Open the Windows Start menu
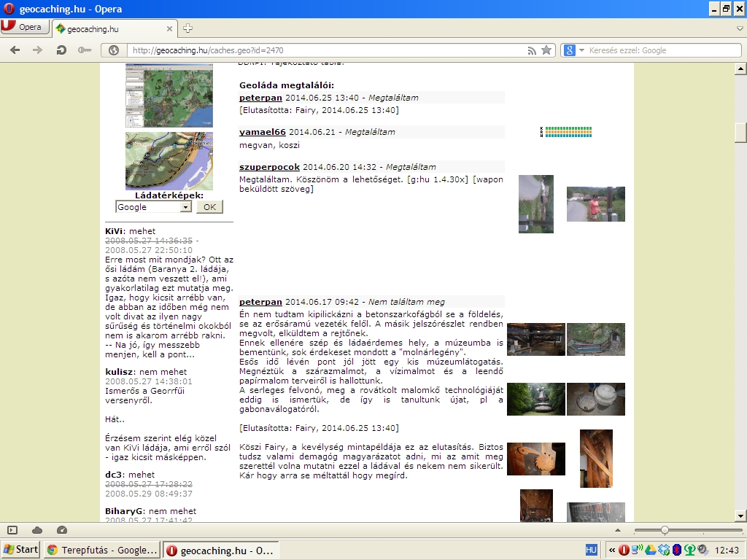The width and height of the screenshot is (747, 560). coord(21,550)
